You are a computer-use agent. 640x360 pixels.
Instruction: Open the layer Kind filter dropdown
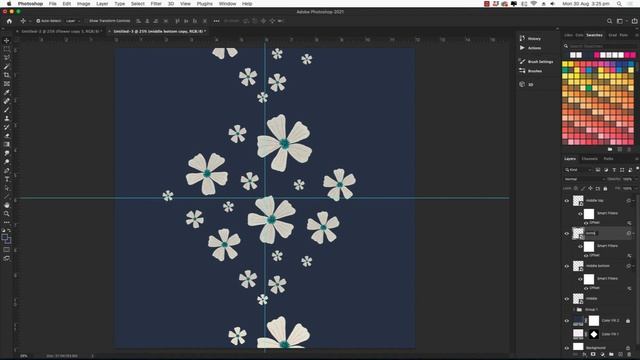click(x=578, y=170)
